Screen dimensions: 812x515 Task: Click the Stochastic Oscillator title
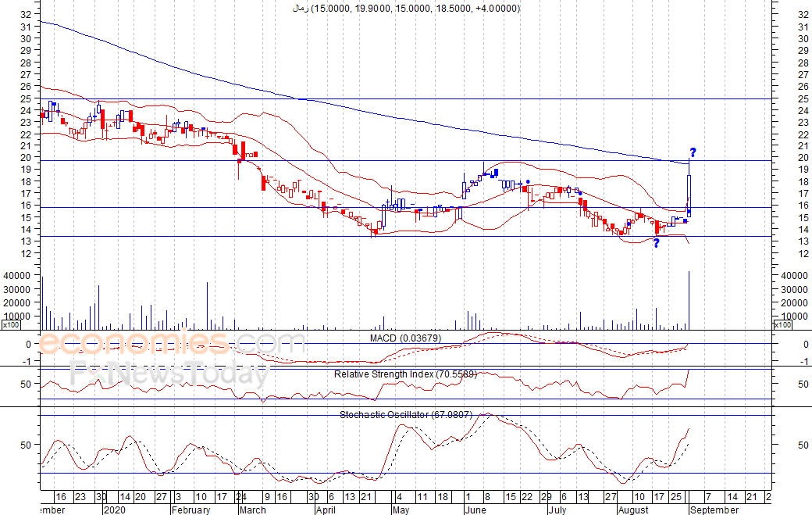(x=405, y=414)
